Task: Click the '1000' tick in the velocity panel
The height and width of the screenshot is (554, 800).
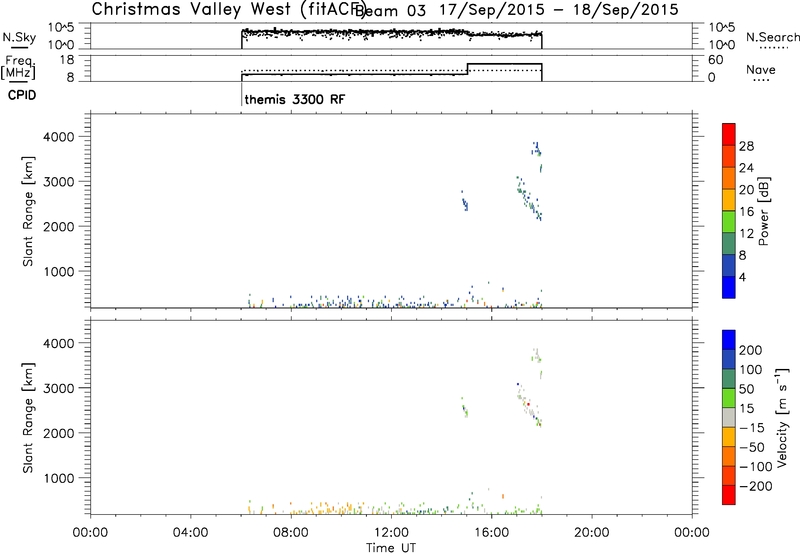Action: [58, 478]
